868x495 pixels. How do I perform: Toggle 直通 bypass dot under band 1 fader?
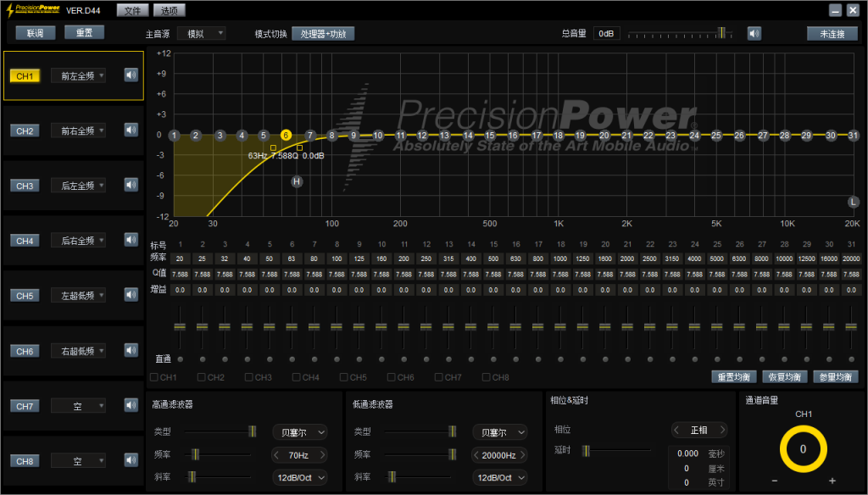[x=180, y=359]
